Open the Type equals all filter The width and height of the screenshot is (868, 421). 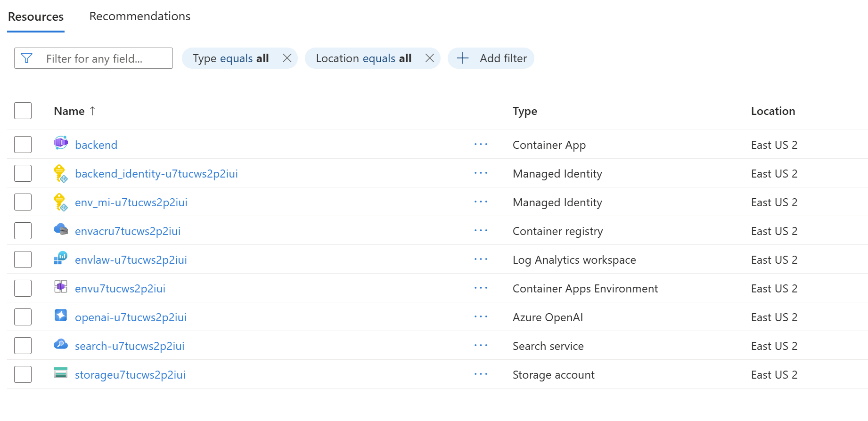[x=231, y=58]
